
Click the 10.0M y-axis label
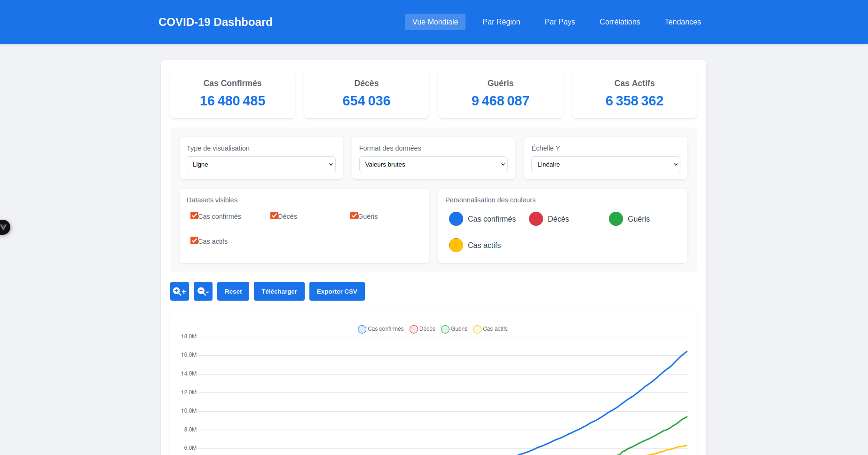pyautogui.click(x=189, y=411)
